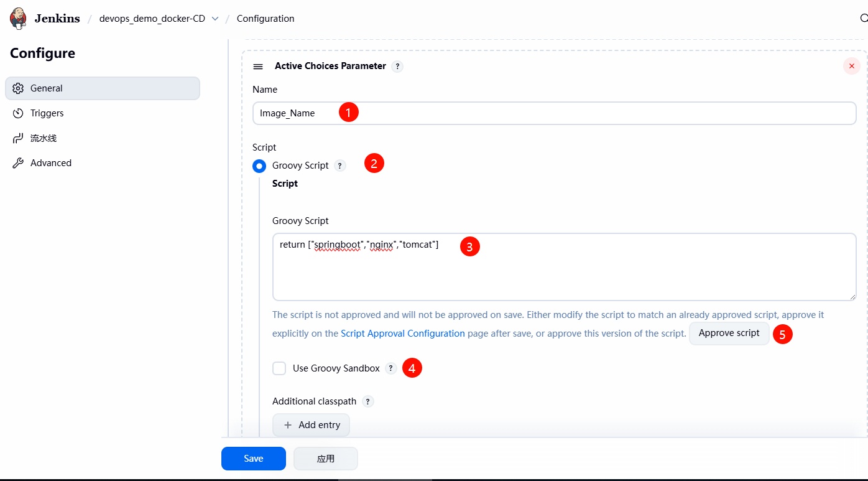The image size is (868, 481).
Task: Show help for Use Groovy Sandbox
Action: (x=390, y=368)
